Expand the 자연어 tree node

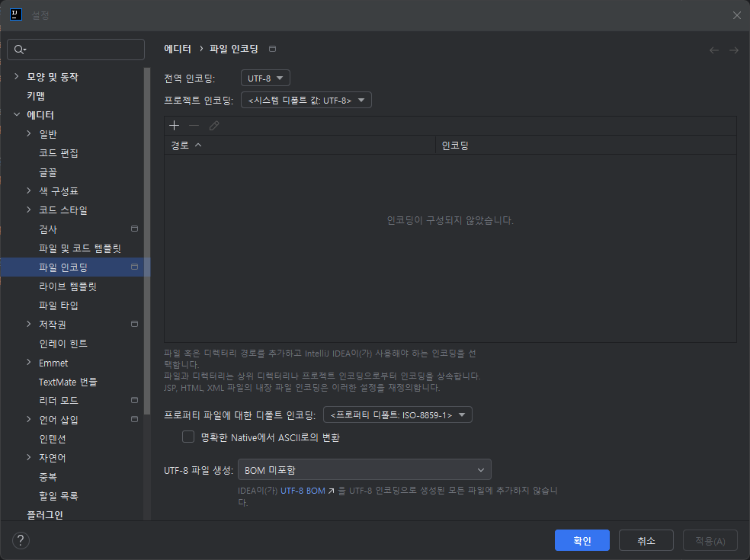tap(29, 457)
